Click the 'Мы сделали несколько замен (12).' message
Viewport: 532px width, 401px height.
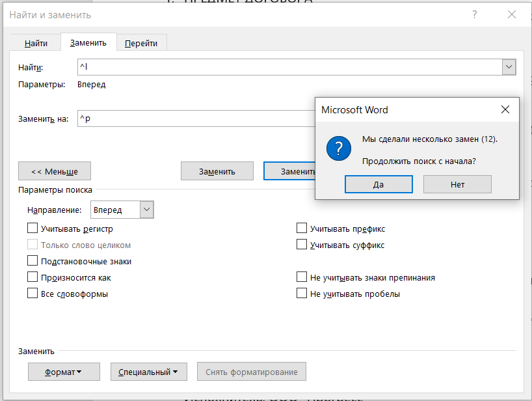click(429, 139)
